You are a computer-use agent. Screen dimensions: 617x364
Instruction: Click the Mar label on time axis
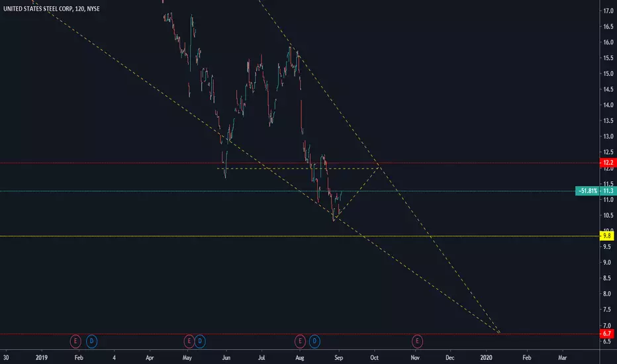pyautogui.click(x=562, y=357)
